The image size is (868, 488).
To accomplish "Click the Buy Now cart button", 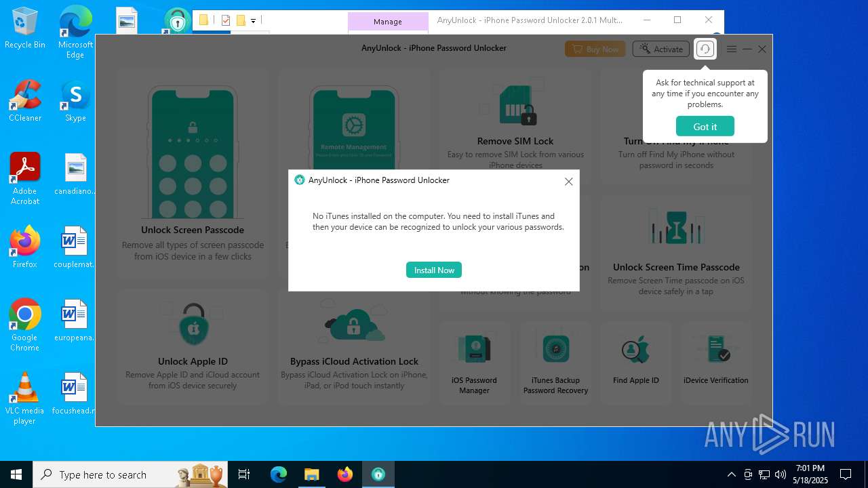I will 595,49.
